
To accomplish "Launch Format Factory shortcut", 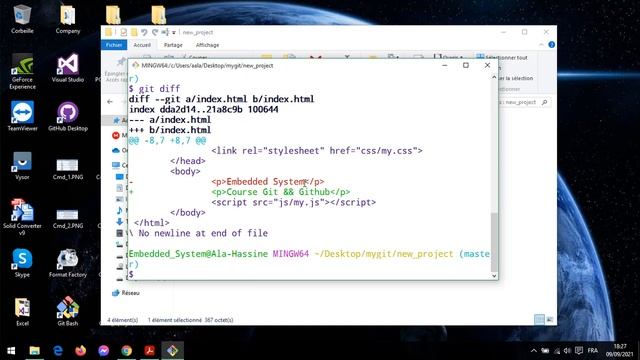I will (x=68, y=263).
